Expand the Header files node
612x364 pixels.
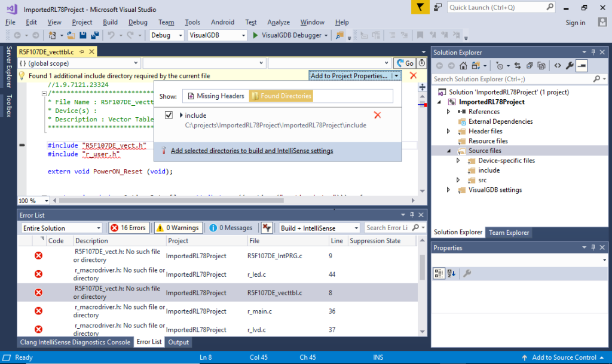tap(449, 131)
